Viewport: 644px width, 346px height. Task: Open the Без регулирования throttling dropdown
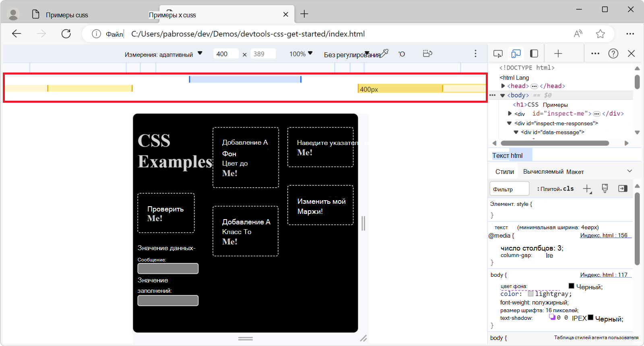(352, 54)
